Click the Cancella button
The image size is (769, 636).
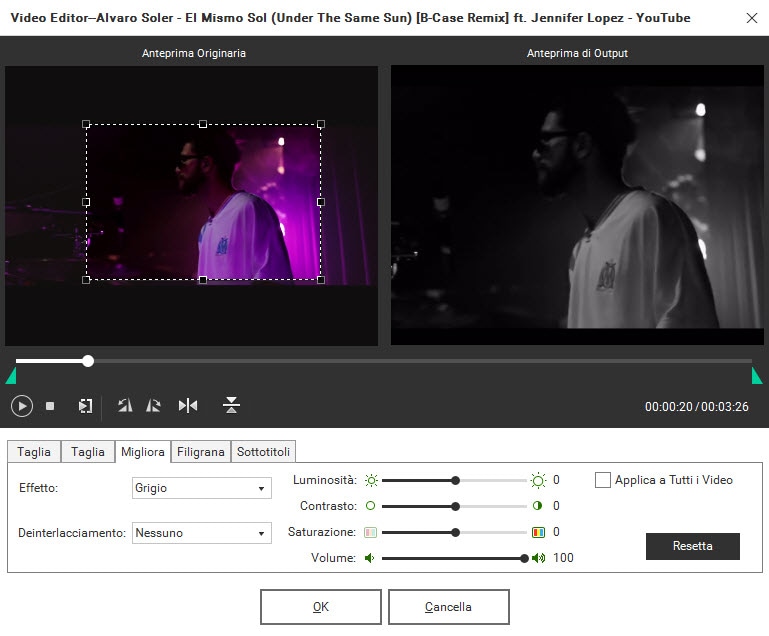tap(449, 607)
